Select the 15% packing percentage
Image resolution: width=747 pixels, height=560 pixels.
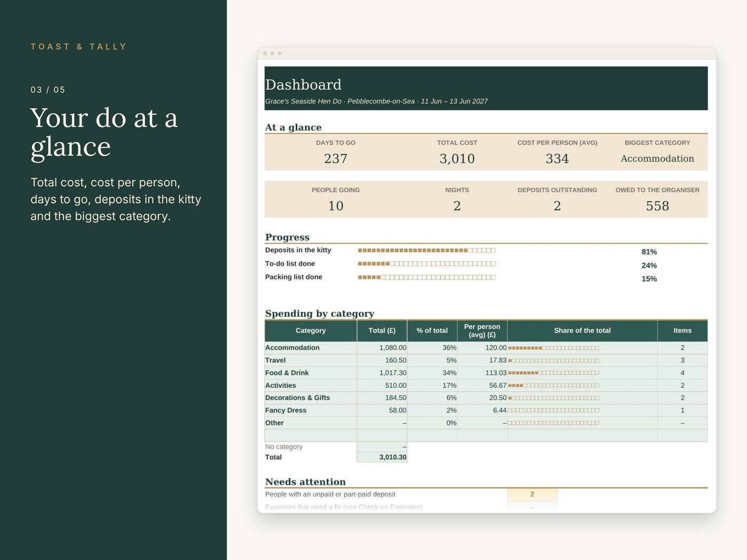(x=649, y=279)
